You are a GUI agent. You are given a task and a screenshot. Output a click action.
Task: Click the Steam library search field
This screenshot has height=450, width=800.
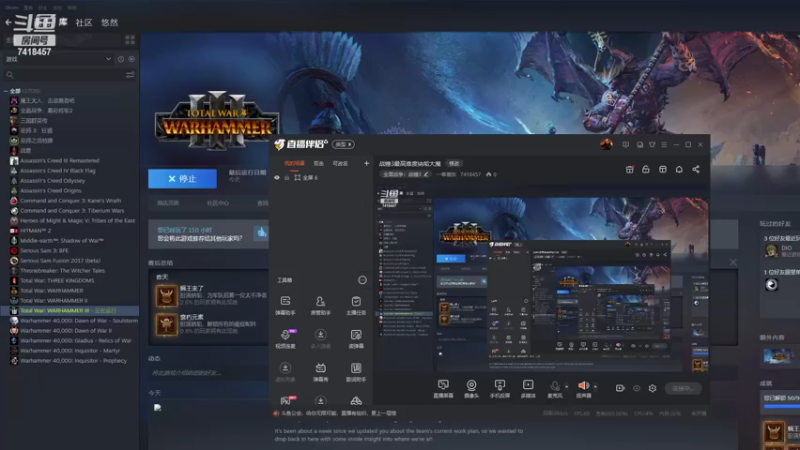coord(66,75)
